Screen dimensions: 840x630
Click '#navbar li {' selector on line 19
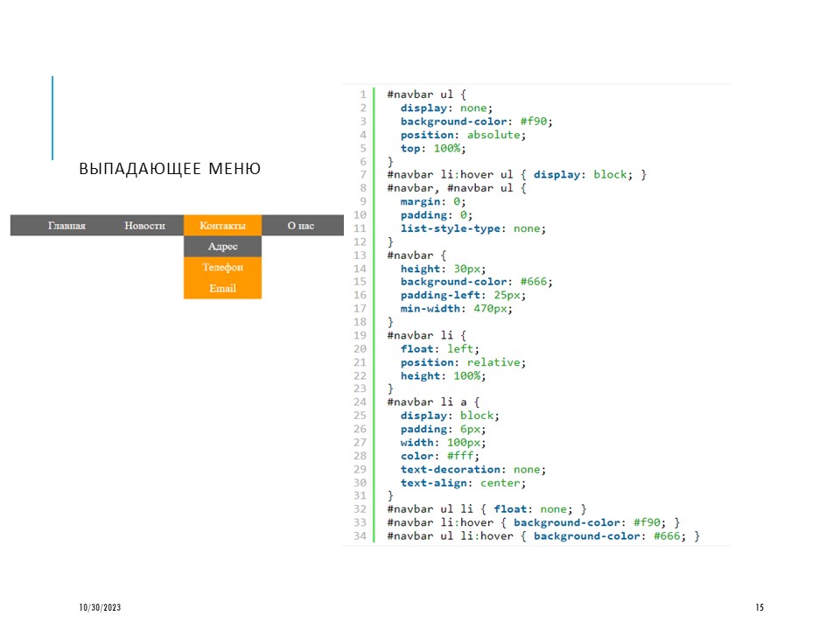(x=427, y=335)
